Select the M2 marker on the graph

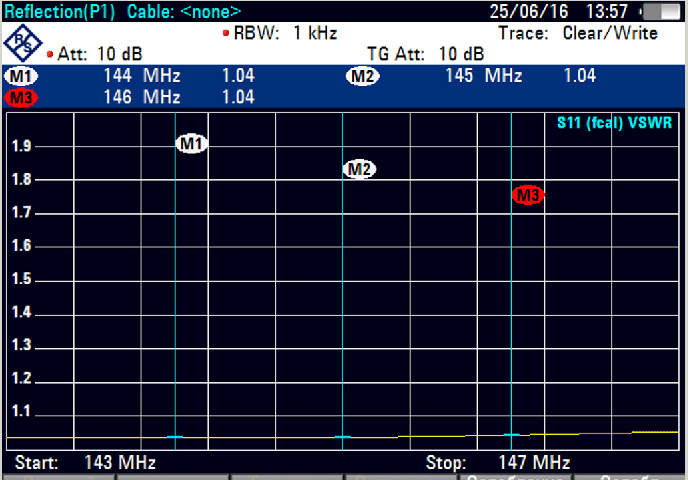pos(360,169)
